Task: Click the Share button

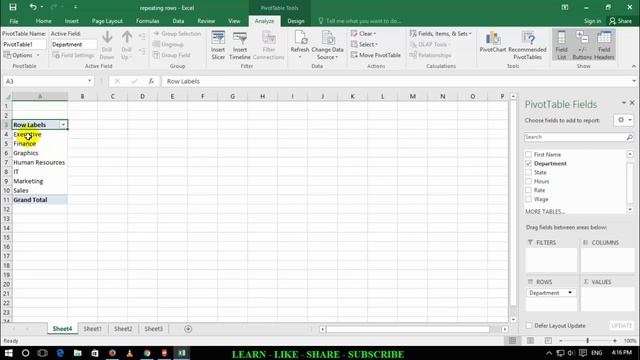Action: tap(620, 21)
